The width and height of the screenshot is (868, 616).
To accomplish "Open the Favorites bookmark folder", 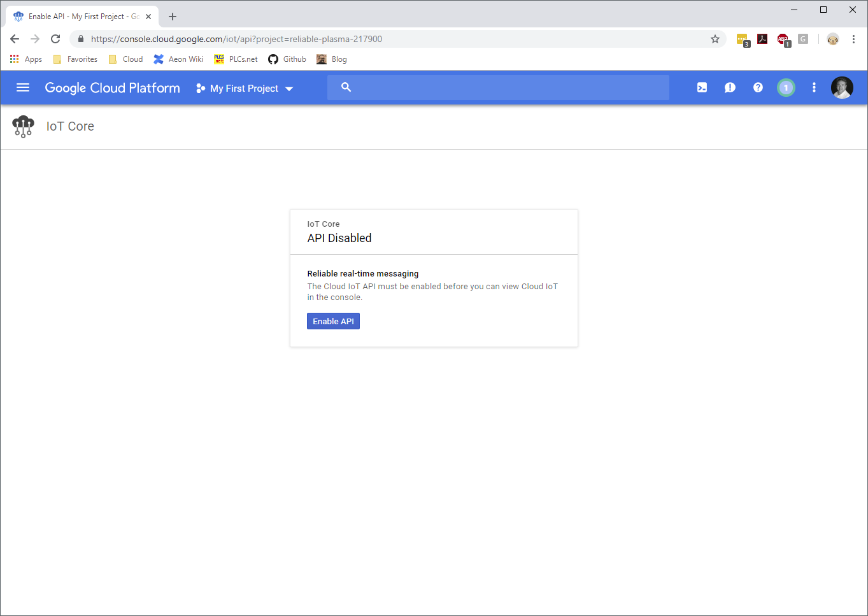I will click(x=75, y=59).
